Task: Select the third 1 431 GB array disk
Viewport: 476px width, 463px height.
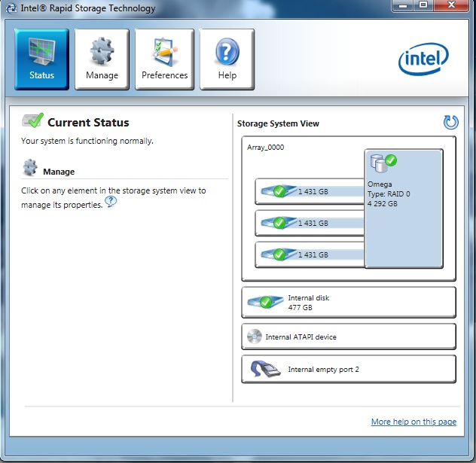Action: (310, 254)
